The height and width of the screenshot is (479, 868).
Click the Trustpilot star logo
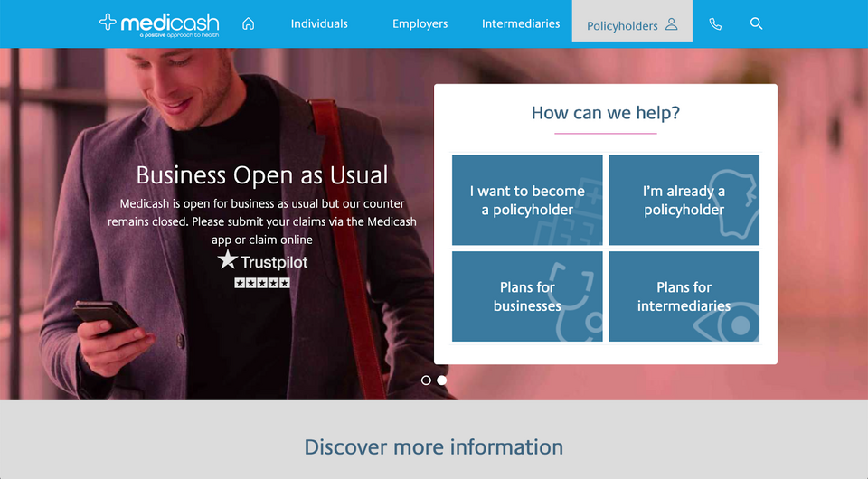pos(227,259)
